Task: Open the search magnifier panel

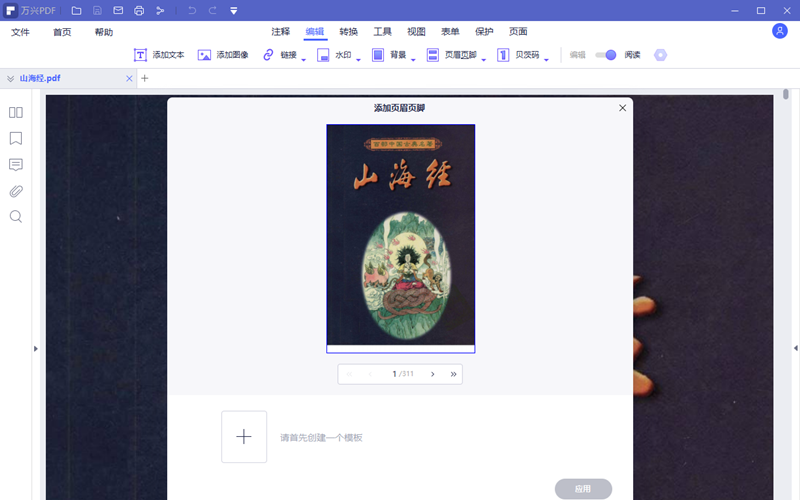Action: [x=16, y=217]
